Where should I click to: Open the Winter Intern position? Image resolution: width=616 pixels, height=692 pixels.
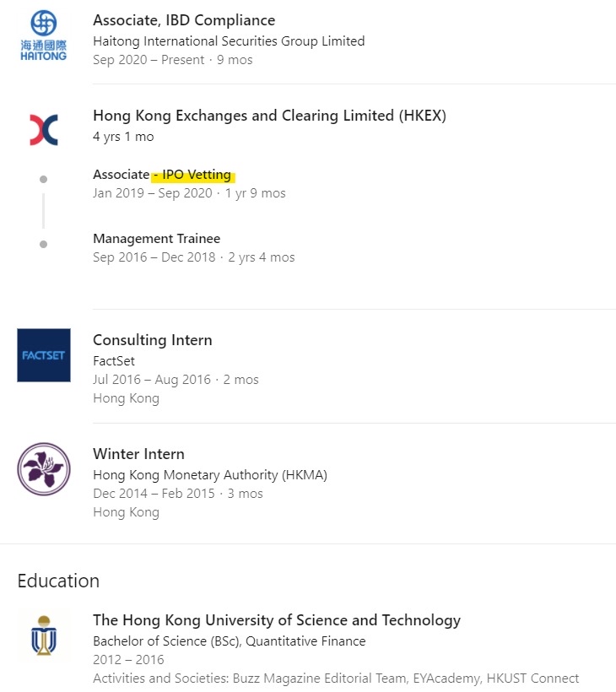click(138, 454)
